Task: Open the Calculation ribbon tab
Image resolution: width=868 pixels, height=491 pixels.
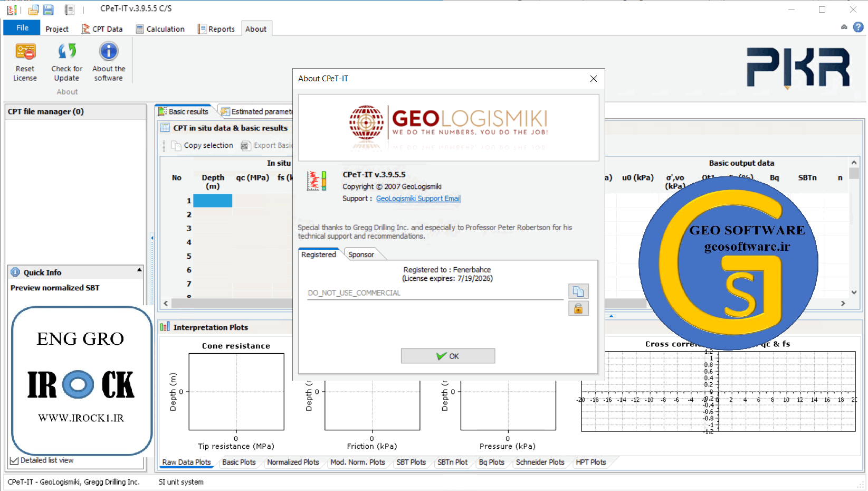Action: (x=160, y=29)
